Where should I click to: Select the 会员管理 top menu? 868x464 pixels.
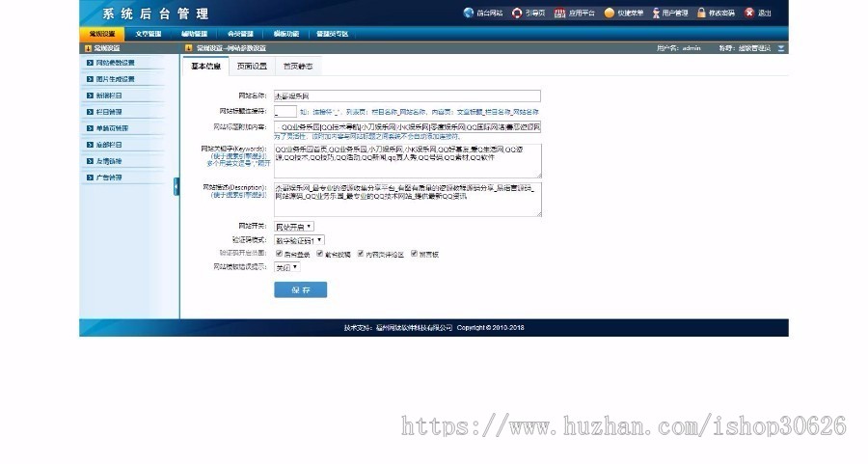[x=240, y=34]
